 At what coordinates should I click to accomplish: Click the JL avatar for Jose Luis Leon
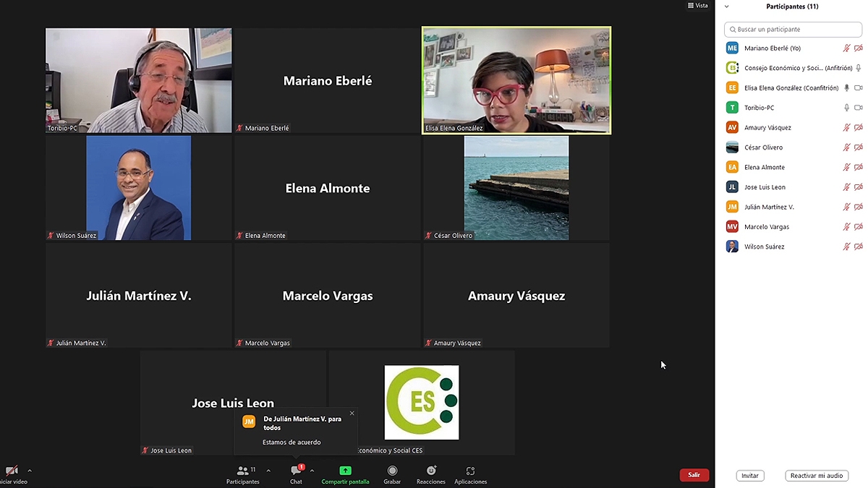point(732,187)
